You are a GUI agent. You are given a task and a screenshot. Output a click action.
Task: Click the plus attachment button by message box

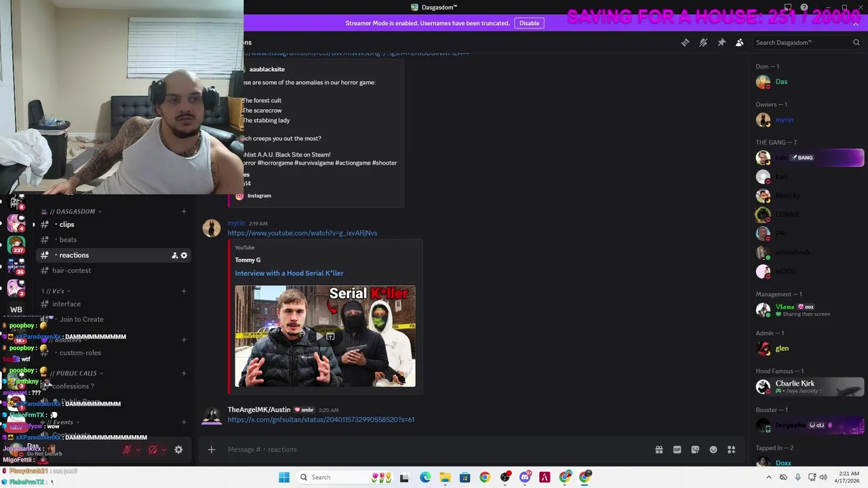pyautogui.click(x=212, y=449)
